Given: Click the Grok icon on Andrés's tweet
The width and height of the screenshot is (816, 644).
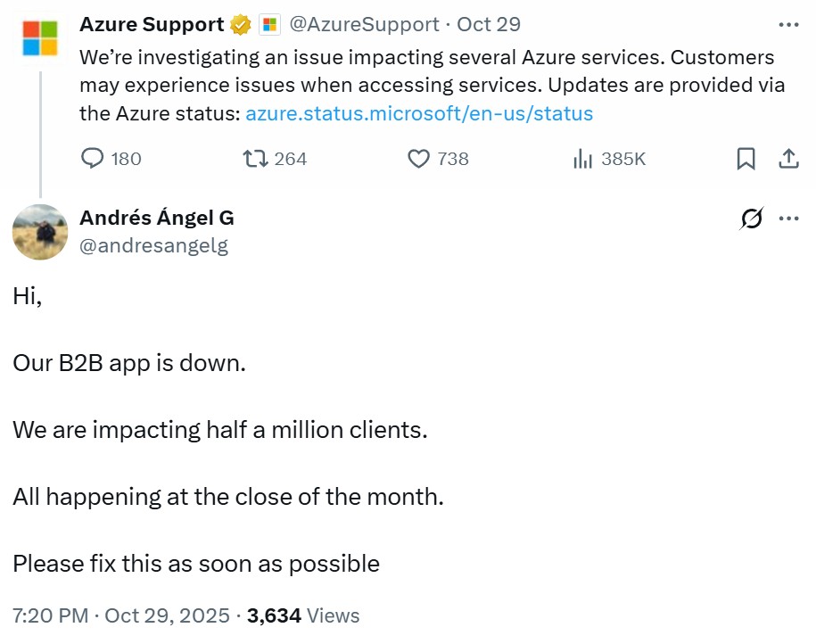Looking at the screenshot, I should 752,219.
